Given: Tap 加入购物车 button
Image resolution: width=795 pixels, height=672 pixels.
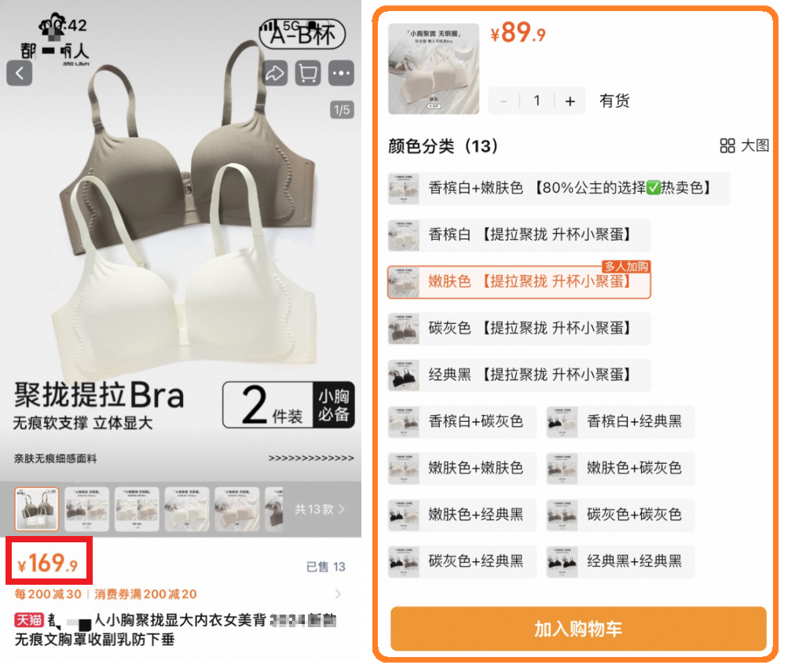Looking at the screenshot, I should coord(578,629).
